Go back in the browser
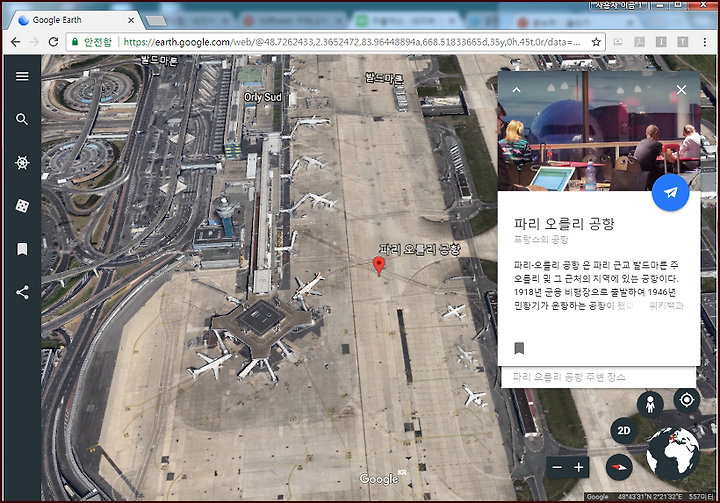This screenshot has width=720, height=503. pyautogui.click(x=16, y=42)
